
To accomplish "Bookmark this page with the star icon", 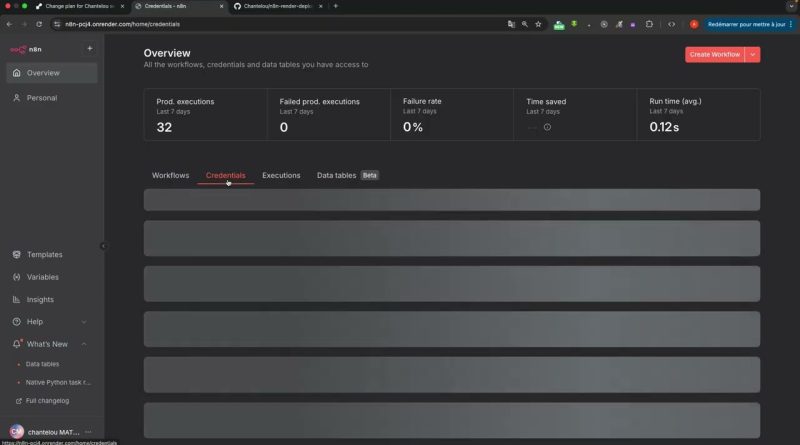I will tap(538, 24).
